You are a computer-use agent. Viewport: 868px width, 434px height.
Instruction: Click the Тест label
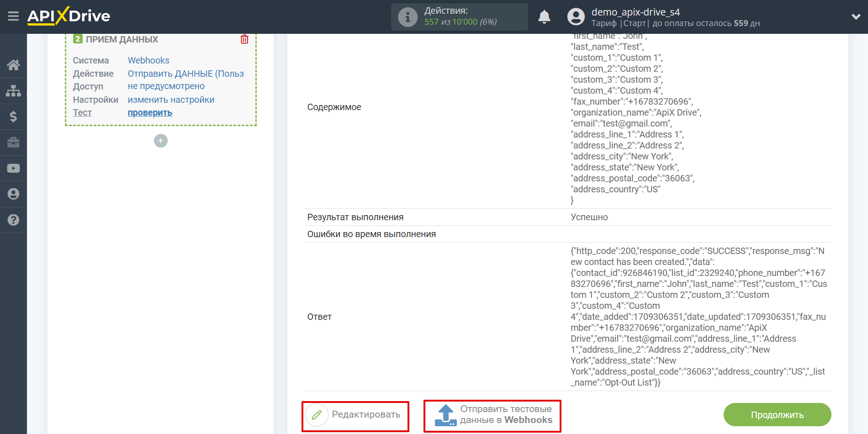pos(82,112)
